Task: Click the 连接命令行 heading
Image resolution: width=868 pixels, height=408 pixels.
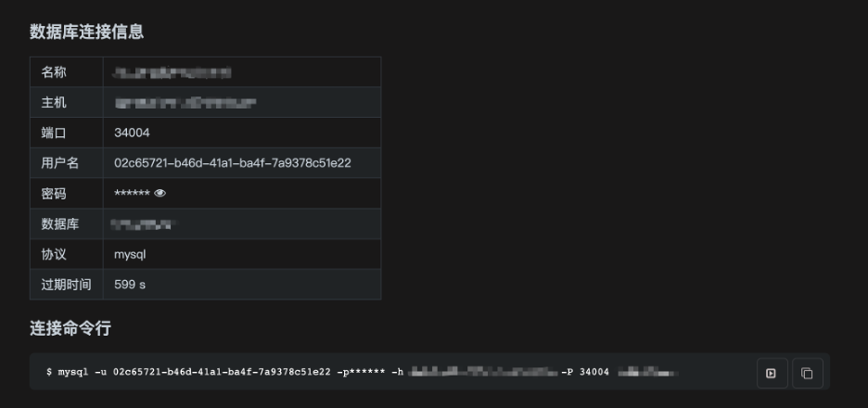Action: point(70,328)
